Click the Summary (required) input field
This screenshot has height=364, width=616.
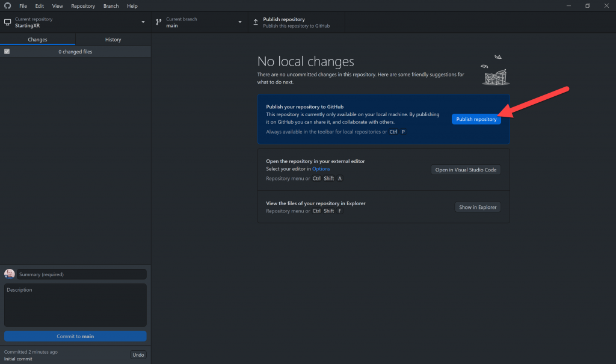point(82,274)
